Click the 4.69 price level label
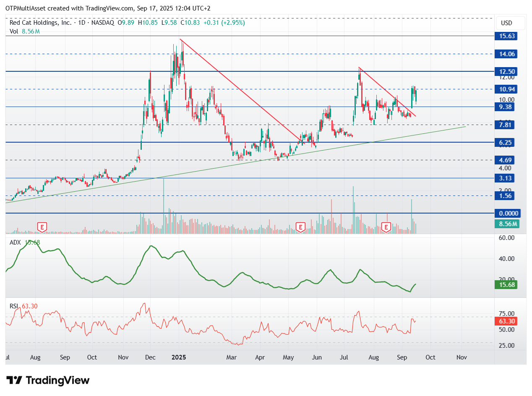The width and height of the screenshot is (532, 396). [506, 160]
